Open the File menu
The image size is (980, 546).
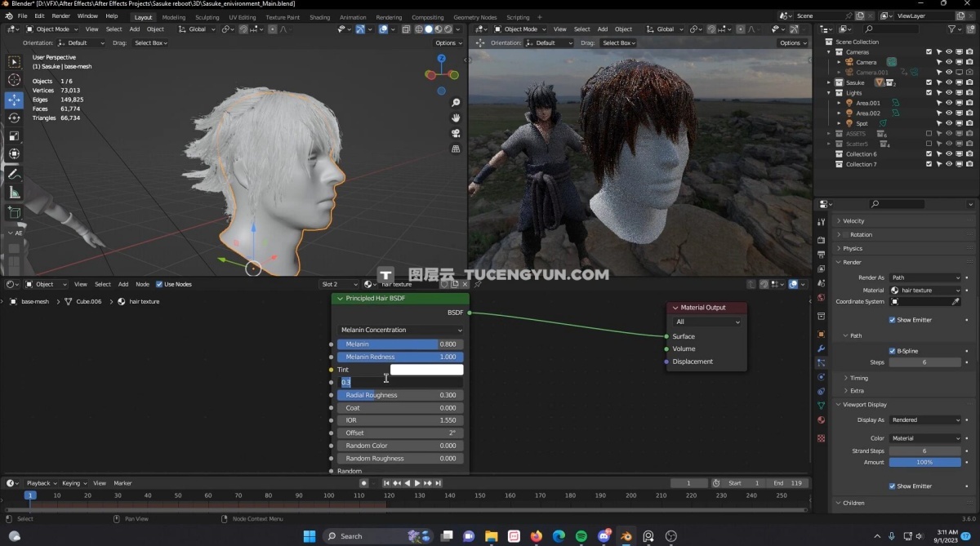tap(22, 16)
